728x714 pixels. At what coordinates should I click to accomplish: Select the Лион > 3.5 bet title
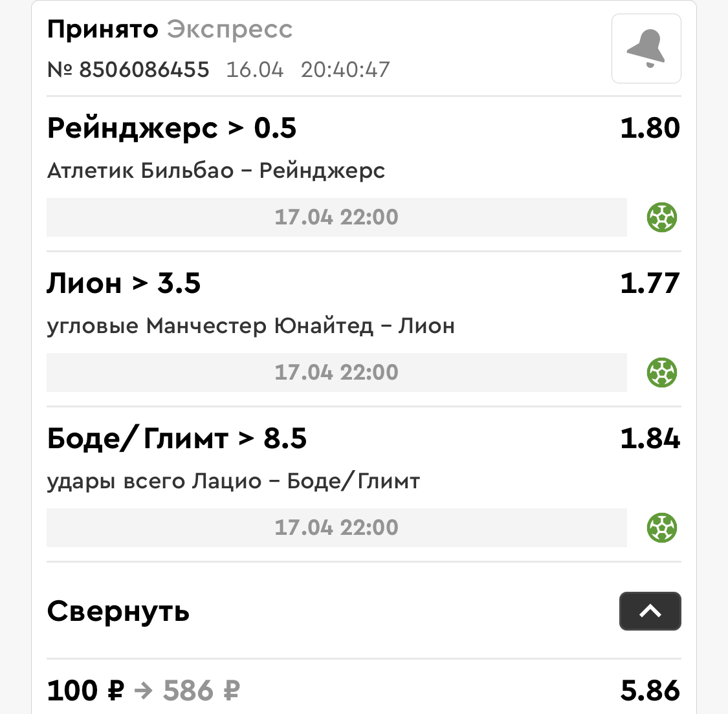(x=124, y=283)
